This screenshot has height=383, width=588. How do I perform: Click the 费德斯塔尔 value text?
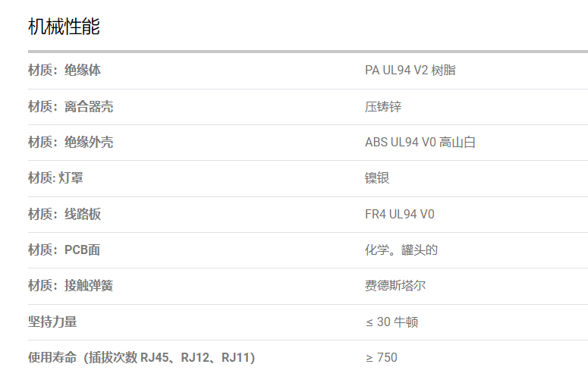click(395, 286)
